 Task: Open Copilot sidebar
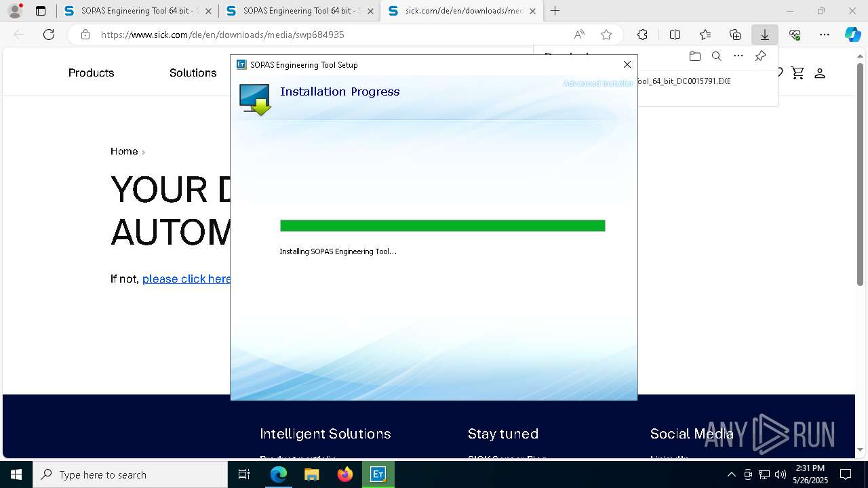[852, 35]
